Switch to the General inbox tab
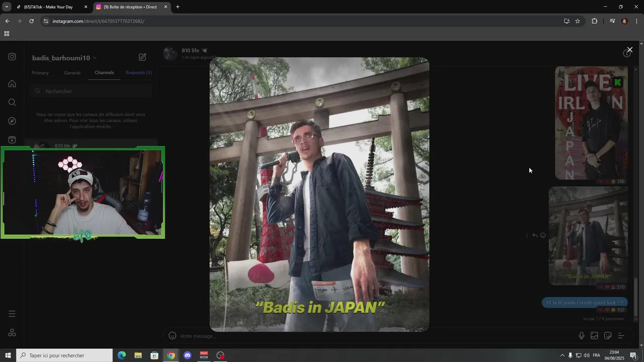 pyautogui.click(x=72, y=73)
